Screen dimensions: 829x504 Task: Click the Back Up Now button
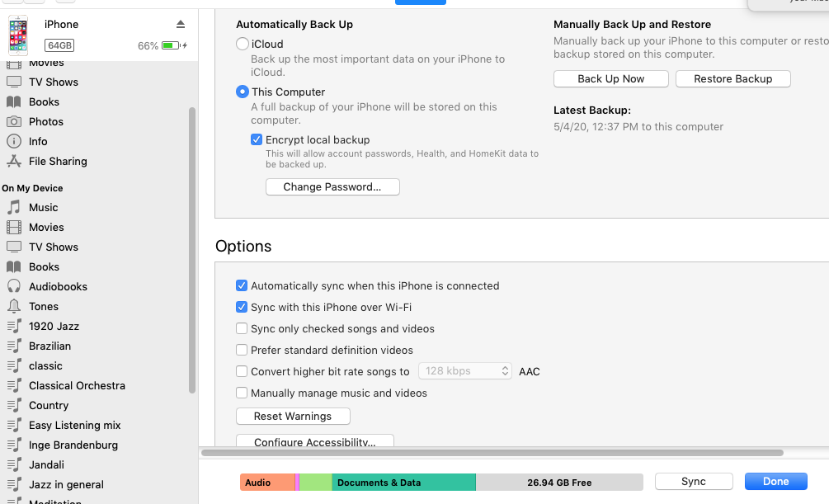tap(610, 78)
